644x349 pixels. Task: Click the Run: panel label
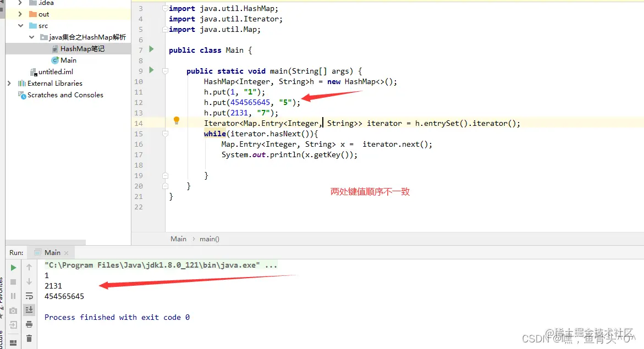pyautogui.click(x=16, y=252)
